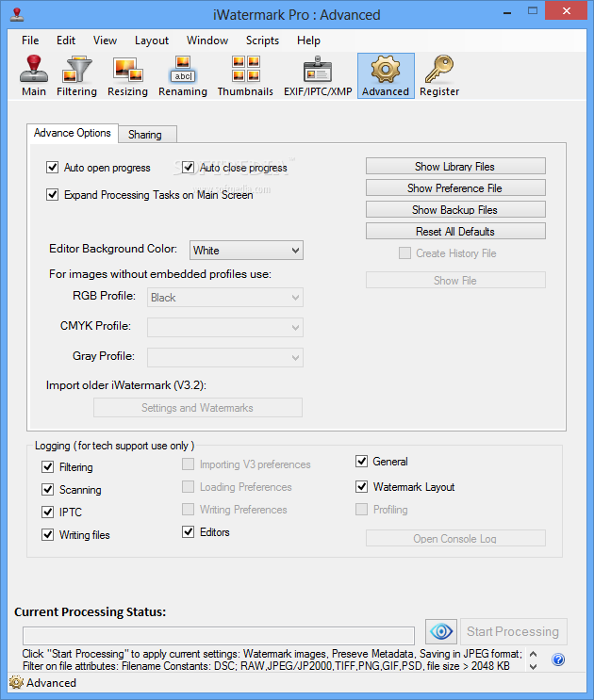This screenshot has width=594, height=700.
Task: Toggle Auto close progress checkbox
Action: click(x=188, y=168)
